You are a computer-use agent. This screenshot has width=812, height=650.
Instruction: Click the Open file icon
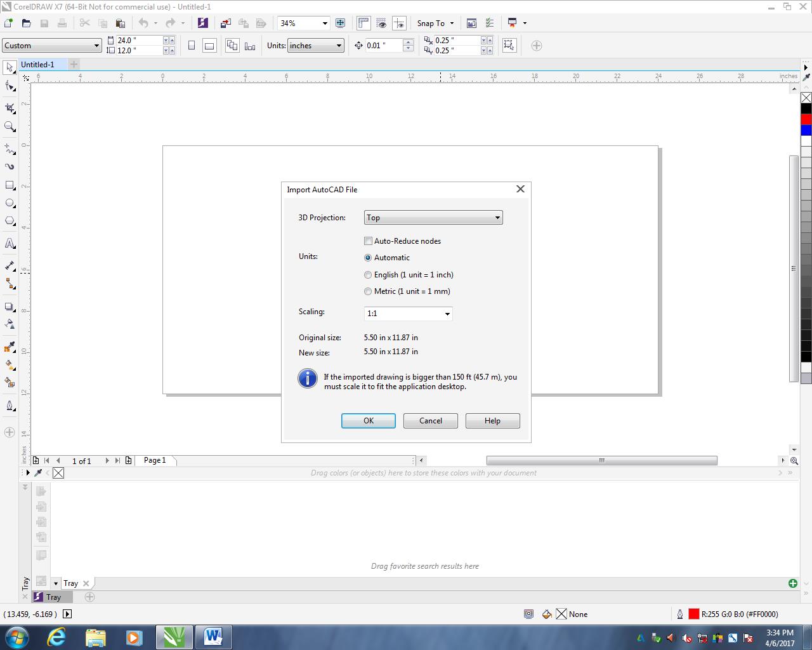pos(26,23)
